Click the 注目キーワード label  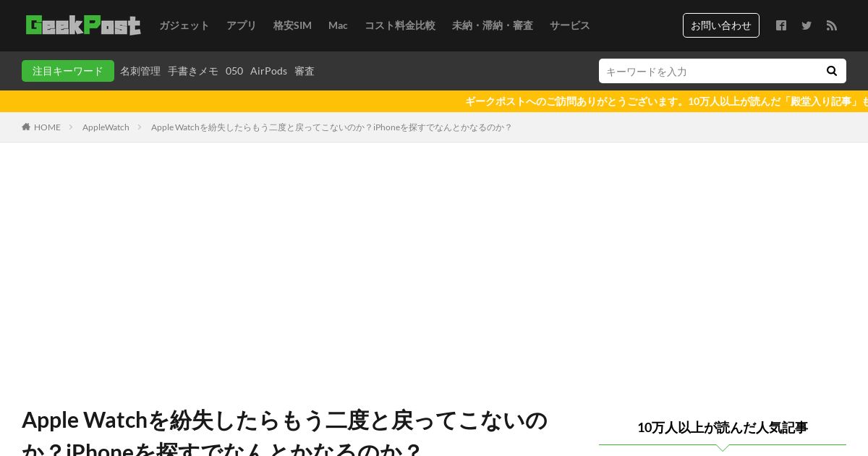pos(68,71)
